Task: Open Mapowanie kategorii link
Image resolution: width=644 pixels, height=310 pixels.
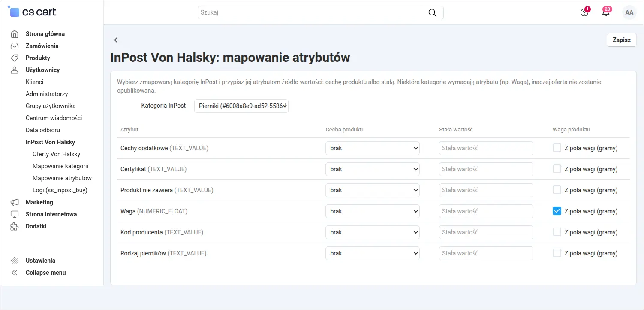Action: pos(60,166)
